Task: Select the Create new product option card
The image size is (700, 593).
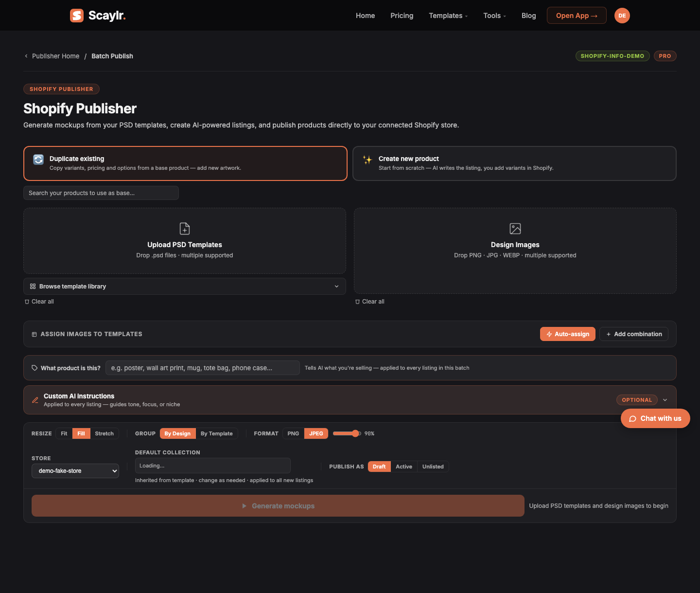Action: click(514, 163)
